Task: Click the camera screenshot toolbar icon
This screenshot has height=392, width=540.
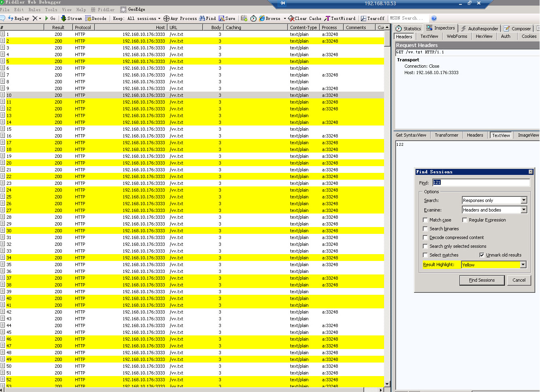Action: pyautogui.click(x=244, y=18)
